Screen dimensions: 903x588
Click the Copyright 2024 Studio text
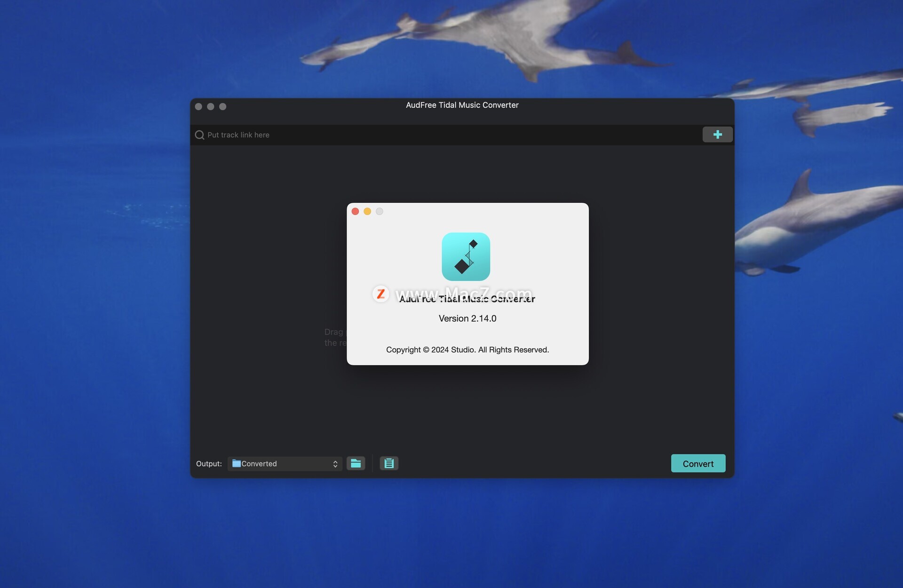(x=467, y=350)
